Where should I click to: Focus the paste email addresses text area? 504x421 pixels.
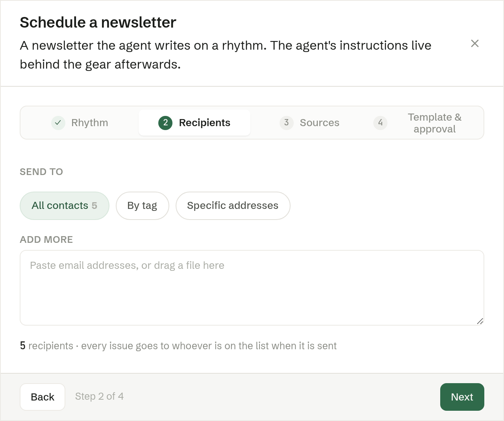coord(252,288)
